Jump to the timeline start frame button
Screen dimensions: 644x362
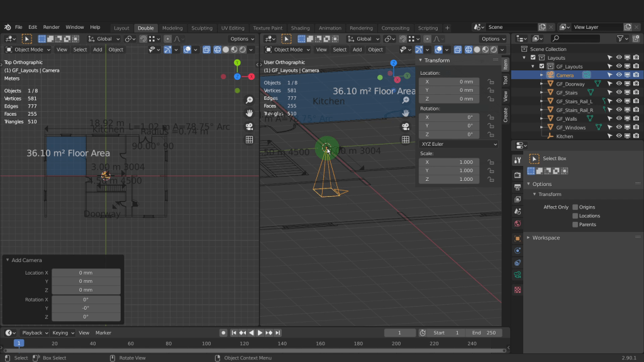click(x=234, y=333)
